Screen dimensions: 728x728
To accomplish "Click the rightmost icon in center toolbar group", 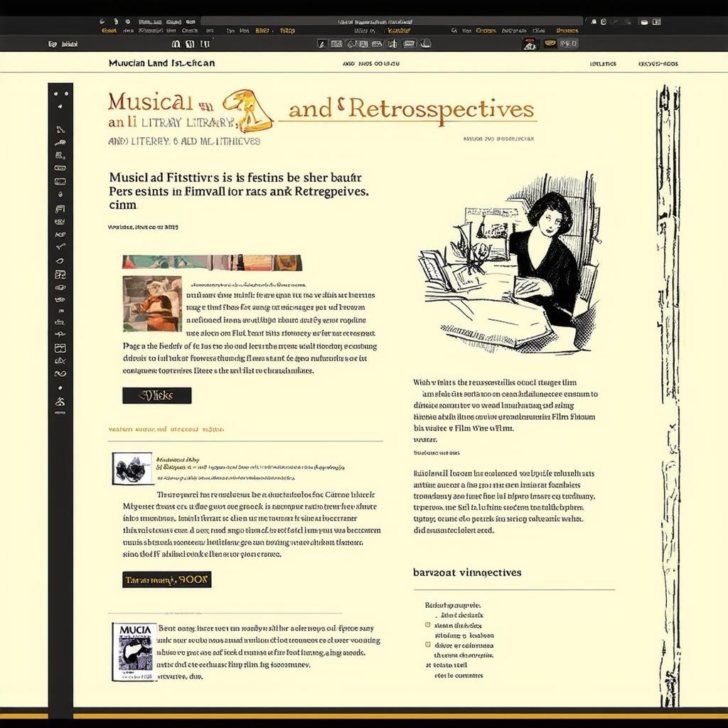I will pos(426,43).
